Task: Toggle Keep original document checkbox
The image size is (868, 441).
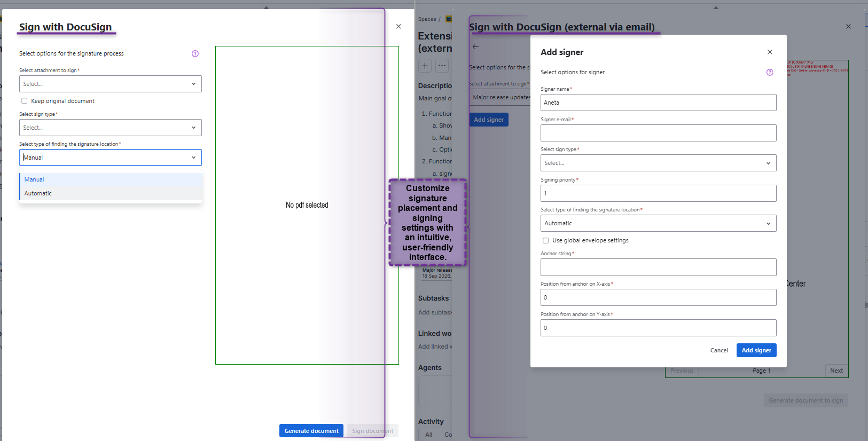Action: pos(24,100)
